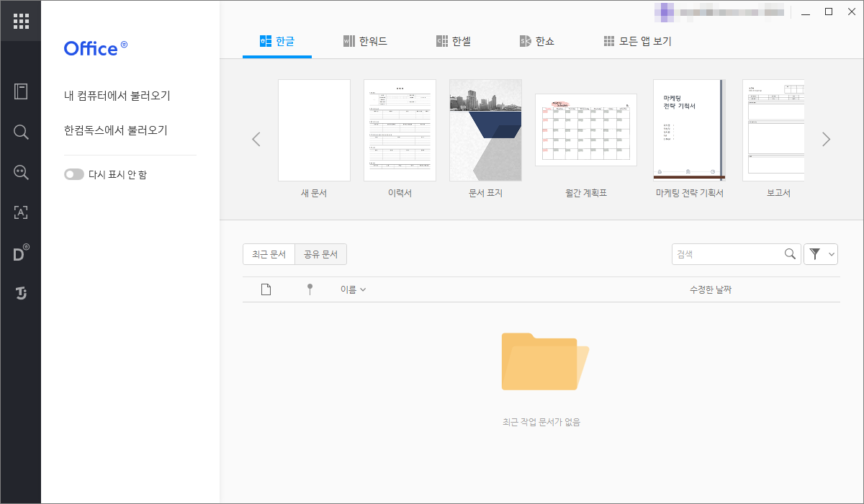Click the smart search face magnifier icon

coord(21,172)
